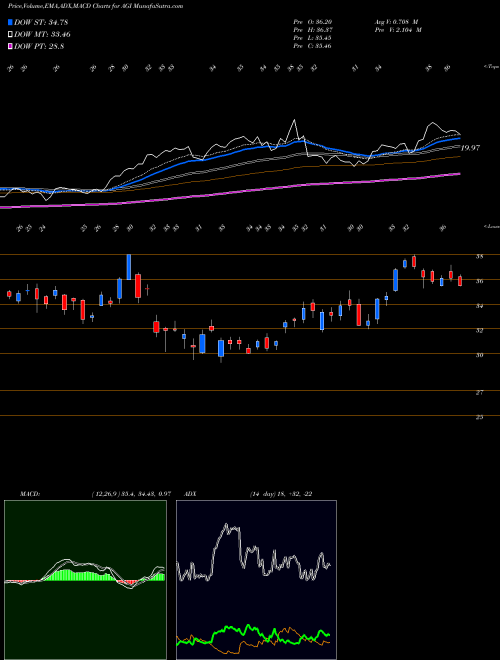Select the 'DOW MT: 33.46' legend text
Image resolution: width=500 pixels, height=660 pixels.
pyautogui.click(x=43, y=35)
